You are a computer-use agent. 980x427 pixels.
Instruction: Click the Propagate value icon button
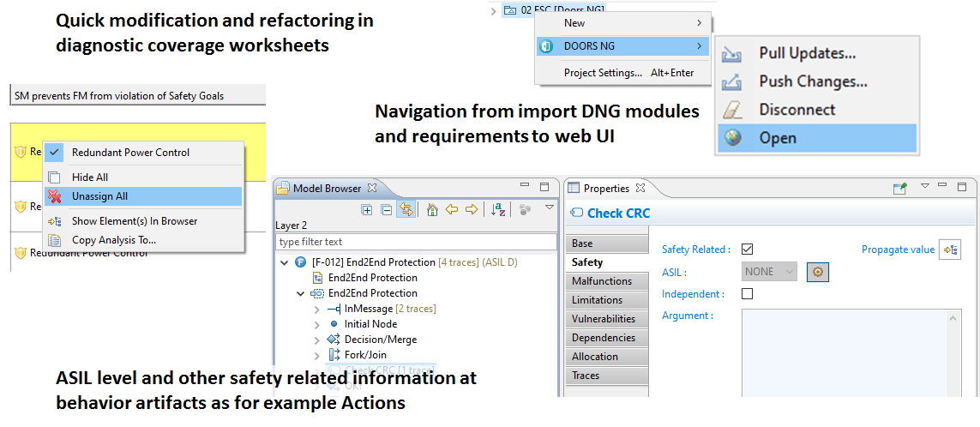click(950, 250)
